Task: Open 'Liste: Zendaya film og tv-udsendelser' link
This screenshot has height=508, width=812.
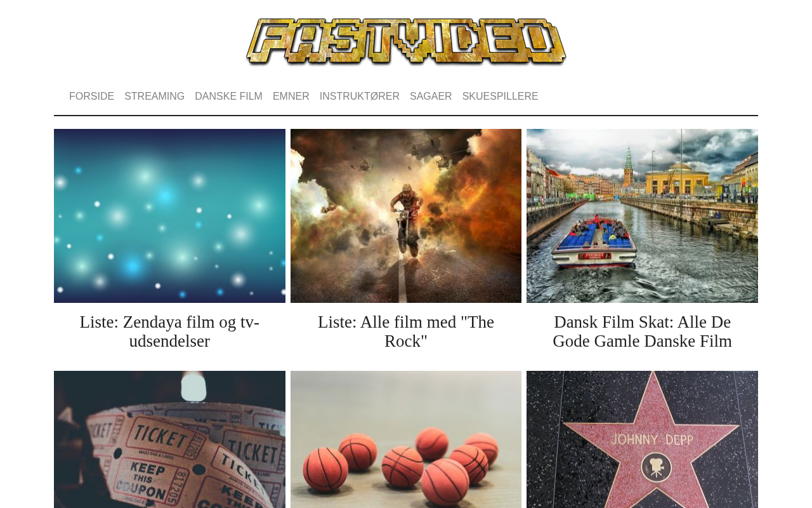Action: click(x=169, y=331)
